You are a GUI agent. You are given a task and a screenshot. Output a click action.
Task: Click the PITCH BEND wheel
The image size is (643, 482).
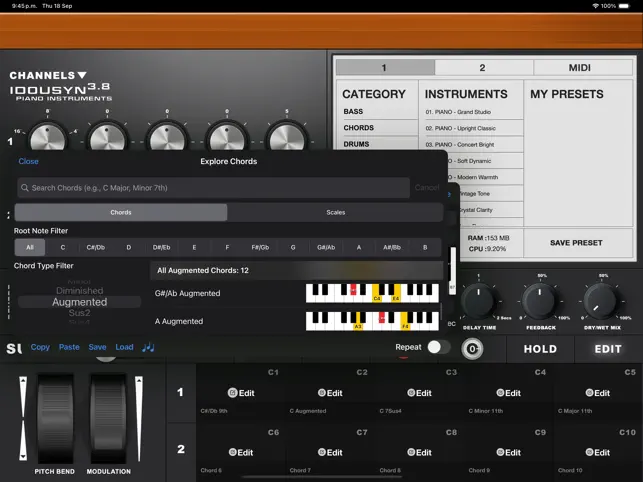click(55, 418)
